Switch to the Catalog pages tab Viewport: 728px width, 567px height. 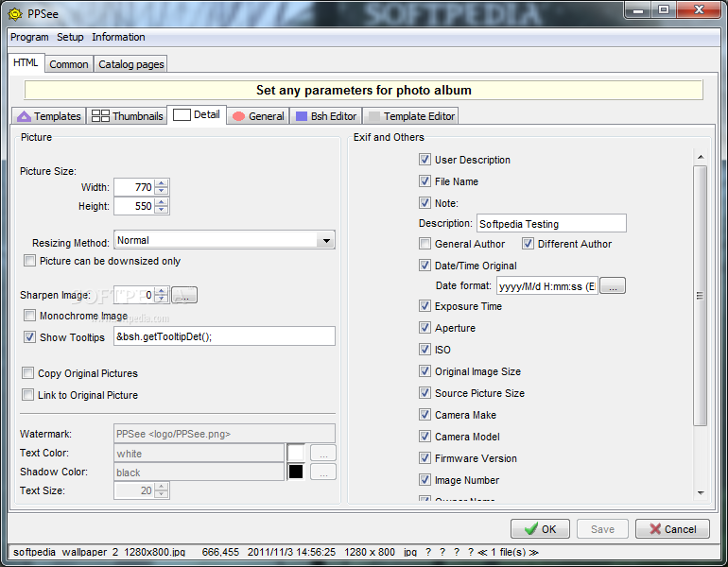point(130,64)
